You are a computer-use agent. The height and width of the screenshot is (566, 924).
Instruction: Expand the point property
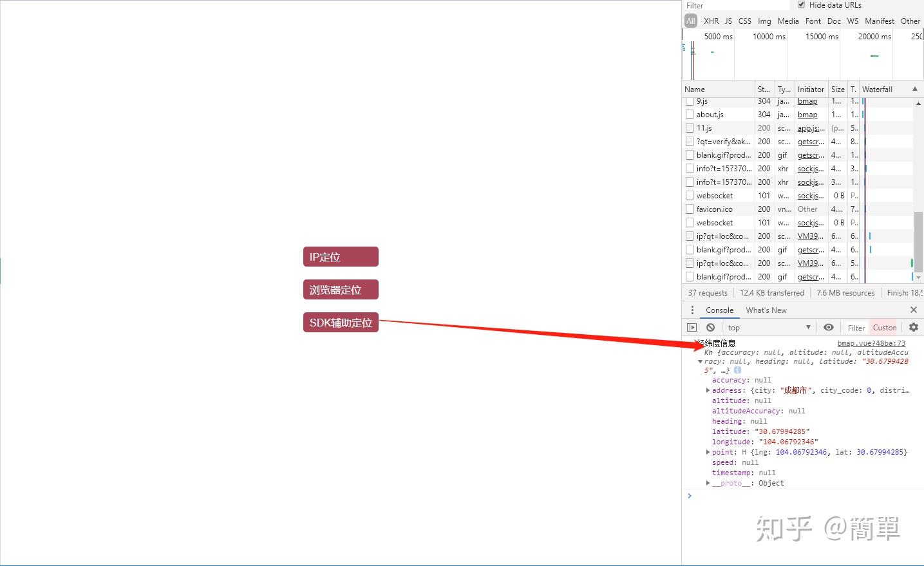708,452
